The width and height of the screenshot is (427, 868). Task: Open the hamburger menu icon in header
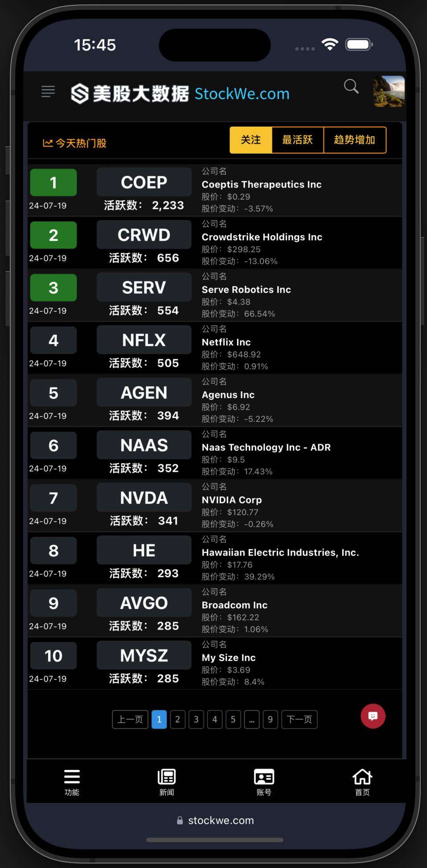[x=48, y=92]
